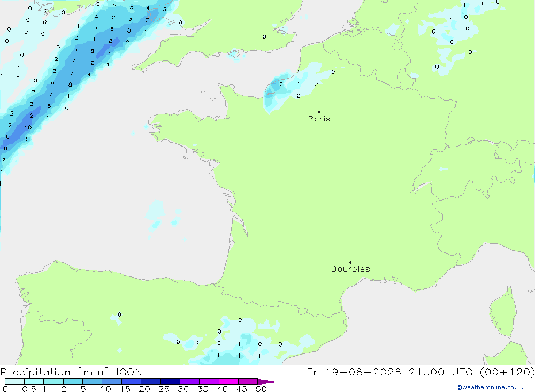
Task: Click the '(00+120)' forecast offset text
Action: [x=507, y=372]
